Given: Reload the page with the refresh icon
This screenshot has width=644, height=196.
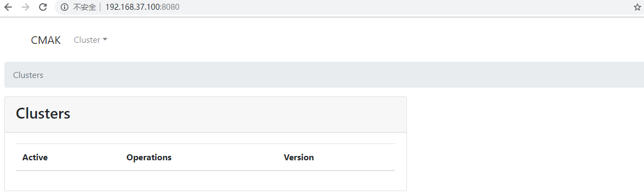Looking at the screenshot, I should click(x=43, y=7).
